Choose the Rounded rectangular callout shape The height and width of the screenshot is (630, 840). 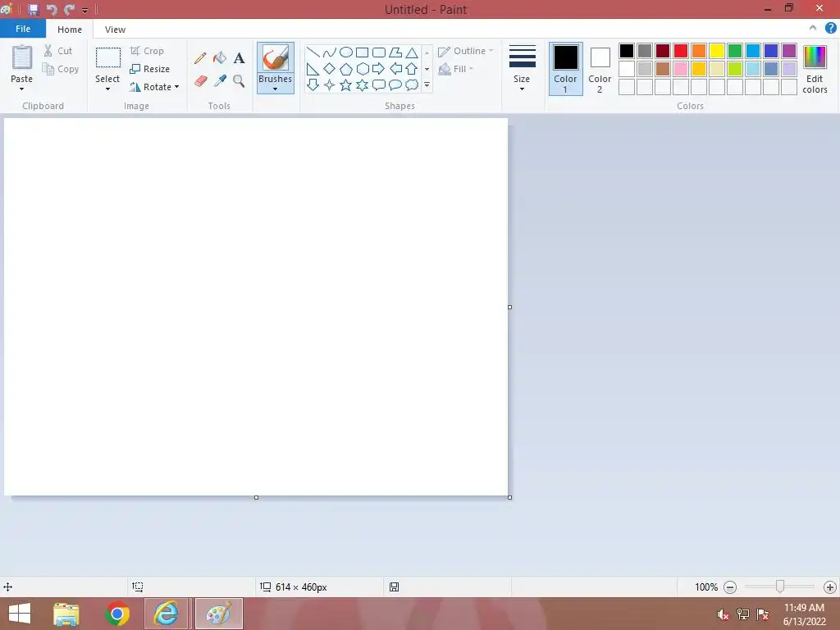pyautogui.click(x=379, y=84)
